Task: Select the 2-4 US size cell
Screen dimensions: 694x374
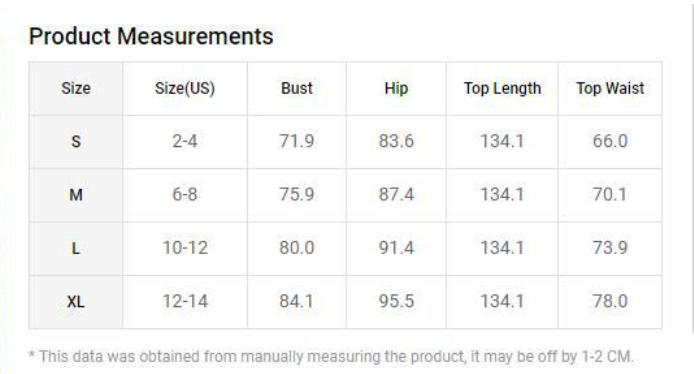Action: (185, 142)
